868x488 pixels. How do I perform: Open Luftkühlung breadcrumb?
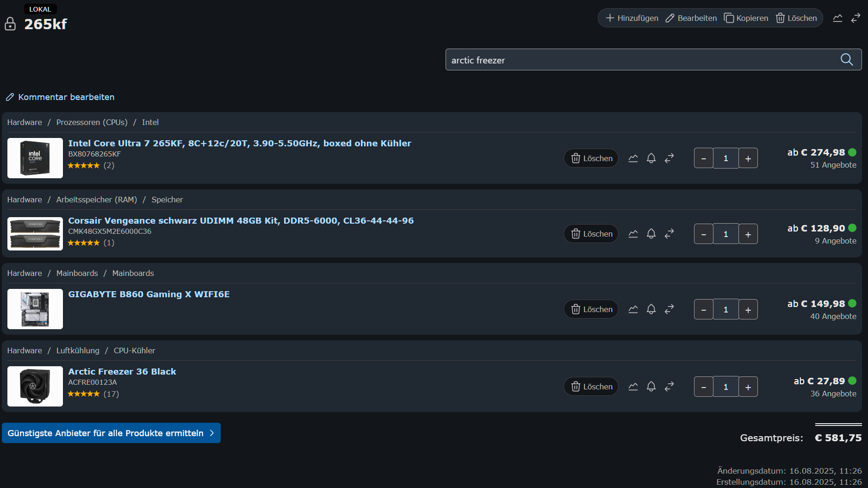tap(78, 350)
